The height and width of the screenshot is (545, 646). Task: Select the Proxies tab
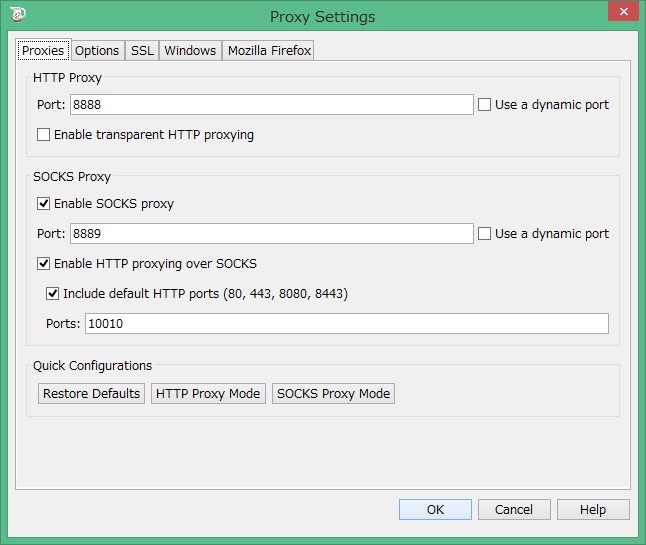pyautogui.click(x=43, y=50)
